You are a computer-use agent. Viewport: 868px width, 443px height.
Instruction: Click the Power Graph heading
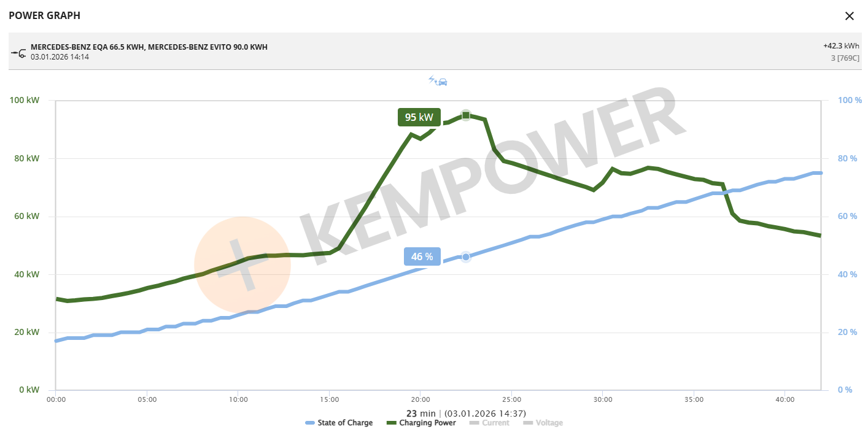point(44,15)
